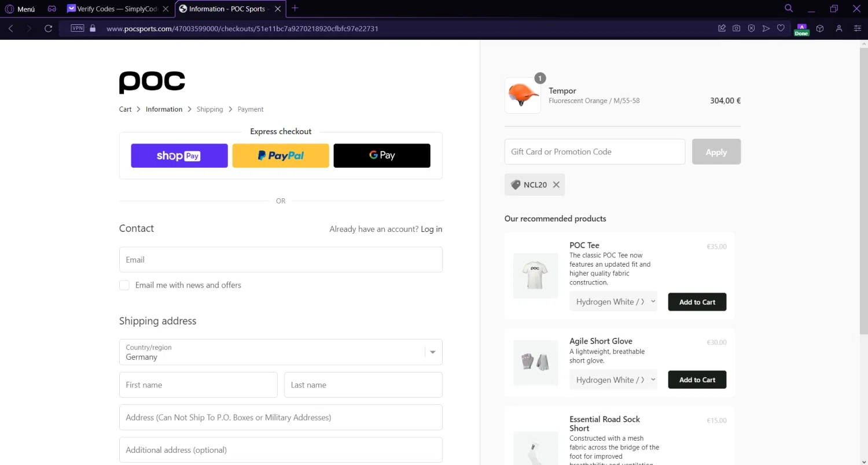Click the My Flow send arrow icon

(x=766, y=28)
